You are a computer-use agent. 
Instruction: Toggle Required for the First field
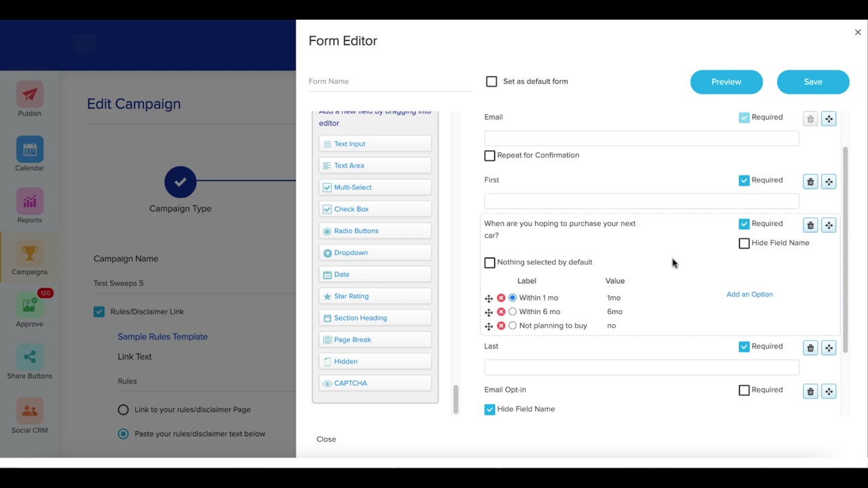point(744,180)
